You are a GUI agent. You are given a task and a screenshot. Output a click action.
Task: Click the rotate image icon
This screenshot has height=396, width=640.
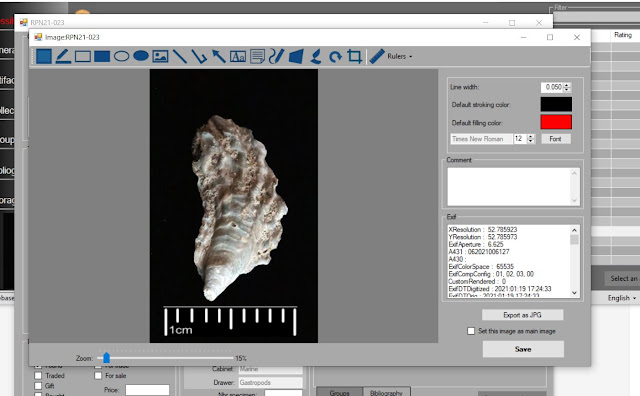(x=335, y=56)
